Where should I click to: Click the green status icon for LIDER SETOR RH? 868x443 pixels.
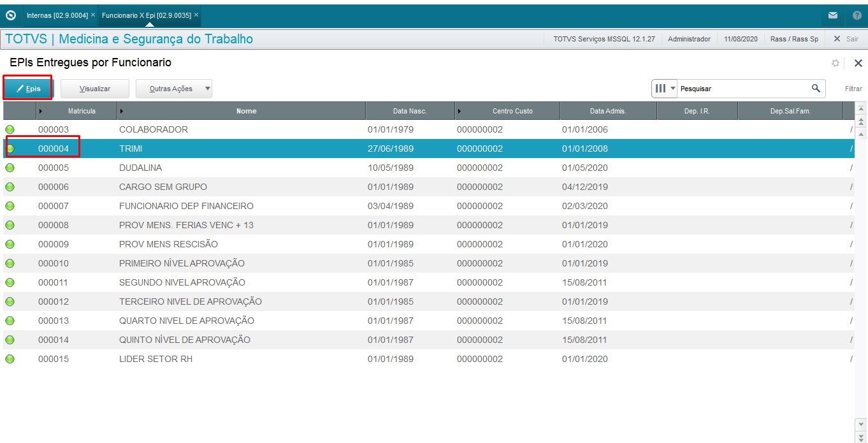pyautogui.click(x=10, y=359)
